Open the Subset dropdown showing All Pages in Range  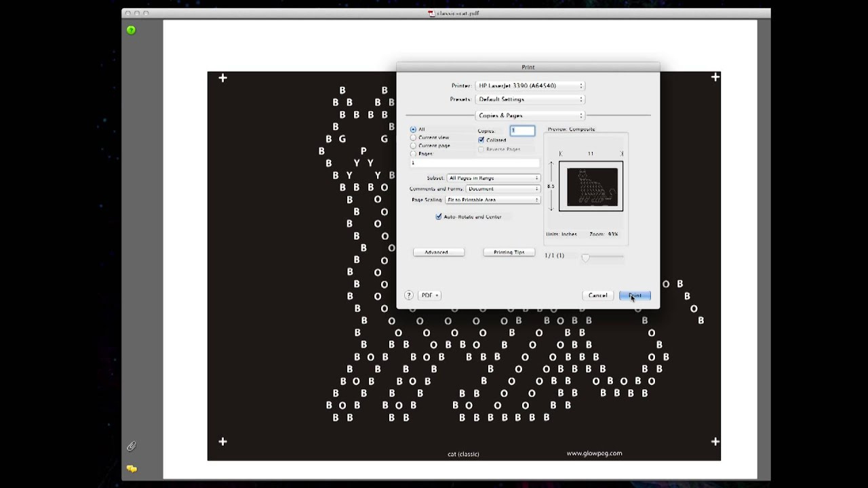pos(494,178)
